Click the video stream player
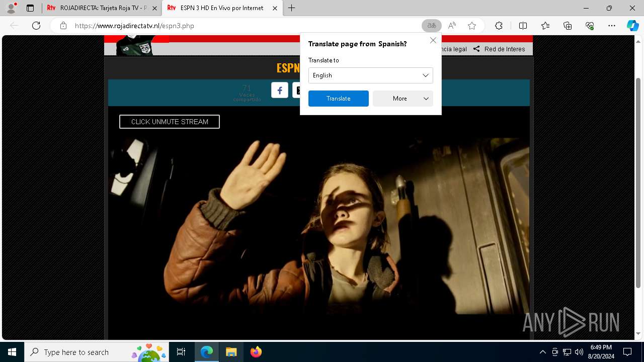 coord(319,226)
